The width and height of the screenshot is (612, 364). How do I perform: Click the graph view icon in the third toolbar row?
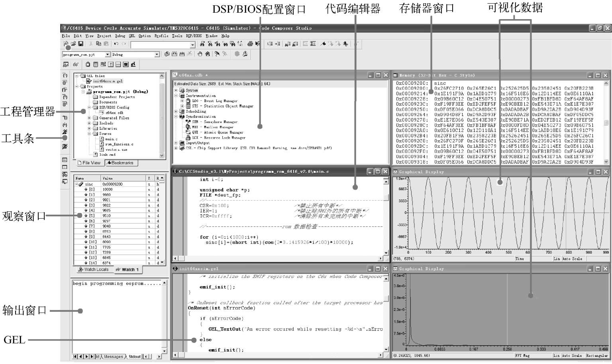(x=118, y=64)
